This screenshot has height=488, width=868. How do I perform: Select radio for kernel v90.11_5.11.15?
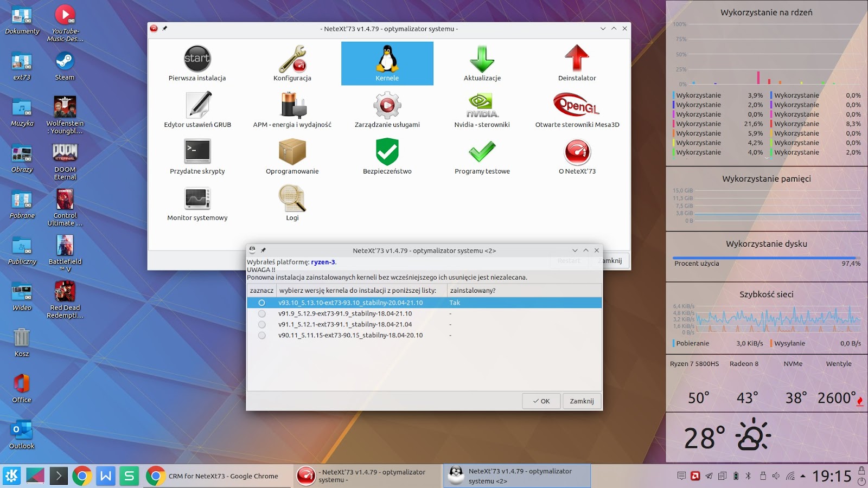262,335
